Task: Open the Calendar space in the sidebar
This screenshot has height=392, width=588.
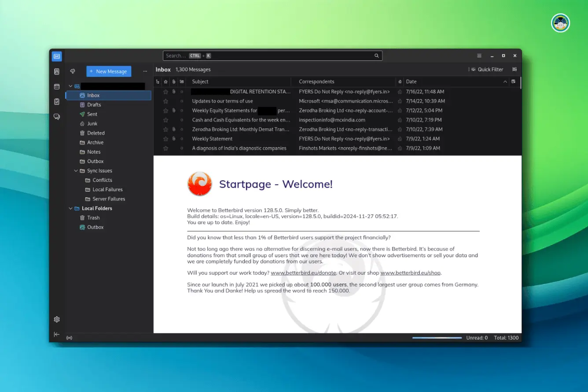Action: 57,87
